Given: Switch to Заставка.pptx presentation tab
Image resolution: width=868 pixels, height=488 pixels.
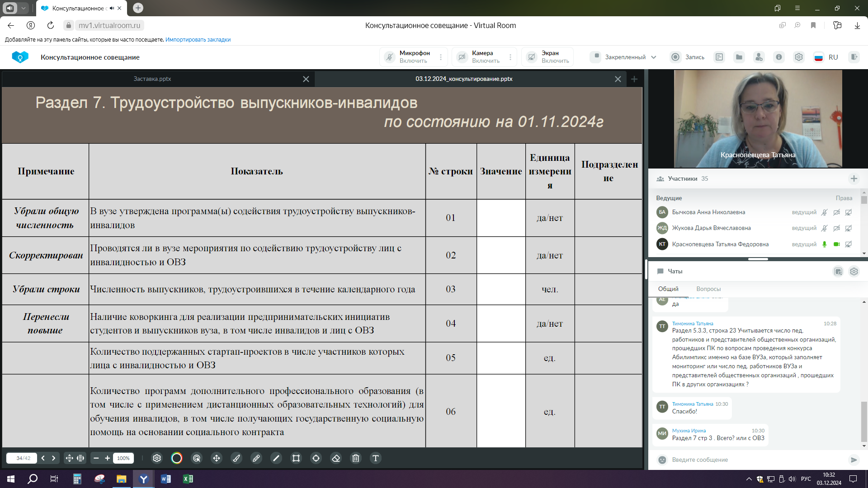Looking at the screenshot, I should pyautogui.click(x=152, y=79).
